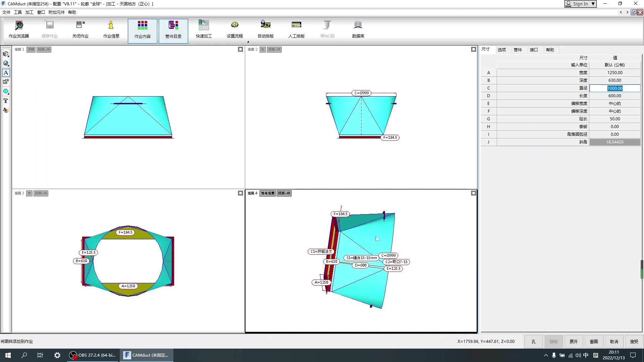Switch to the 接口 tab

[534, 50]
